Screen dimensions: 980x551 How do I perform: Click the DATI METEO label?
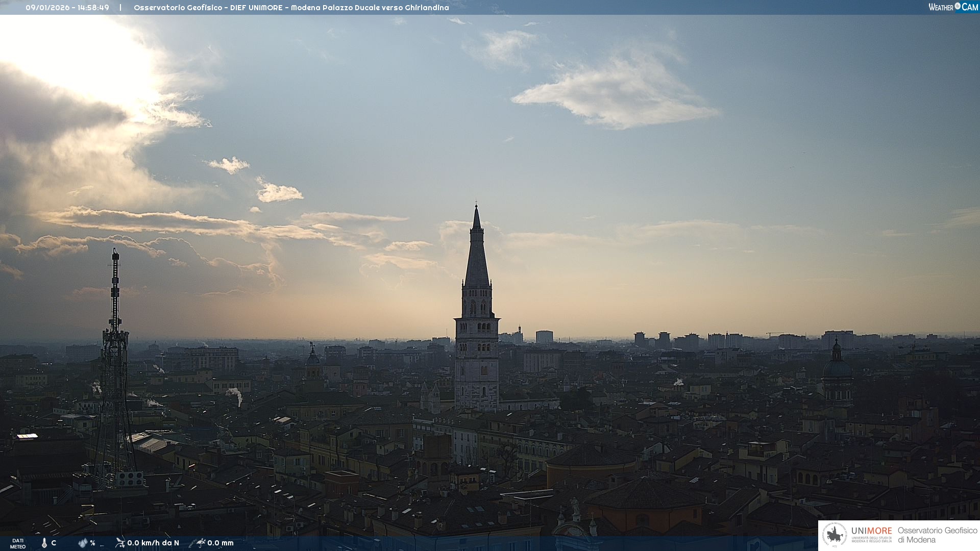pos(18,543)
